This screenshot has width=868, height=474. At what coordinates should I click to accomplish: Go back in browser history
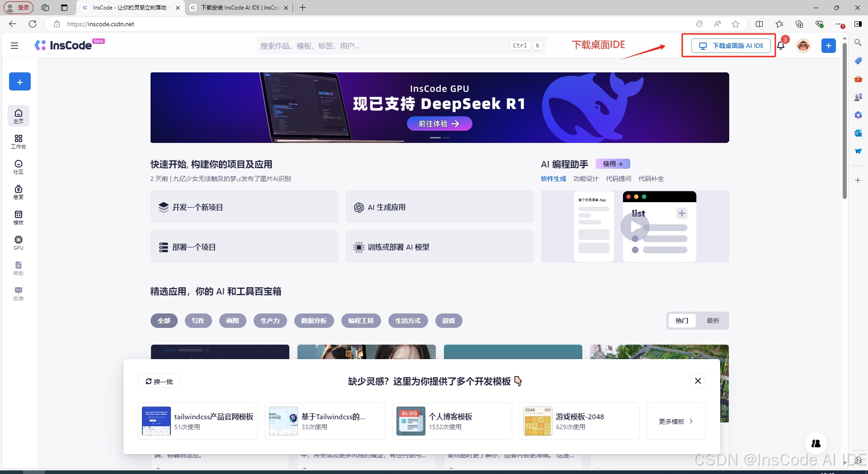pos(13,24)
